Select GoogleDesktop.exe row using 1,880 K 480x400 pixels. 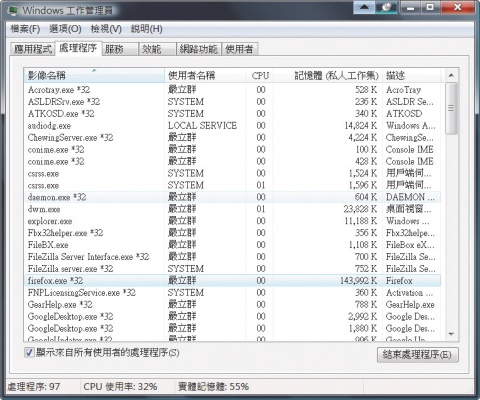click(233, 328)
